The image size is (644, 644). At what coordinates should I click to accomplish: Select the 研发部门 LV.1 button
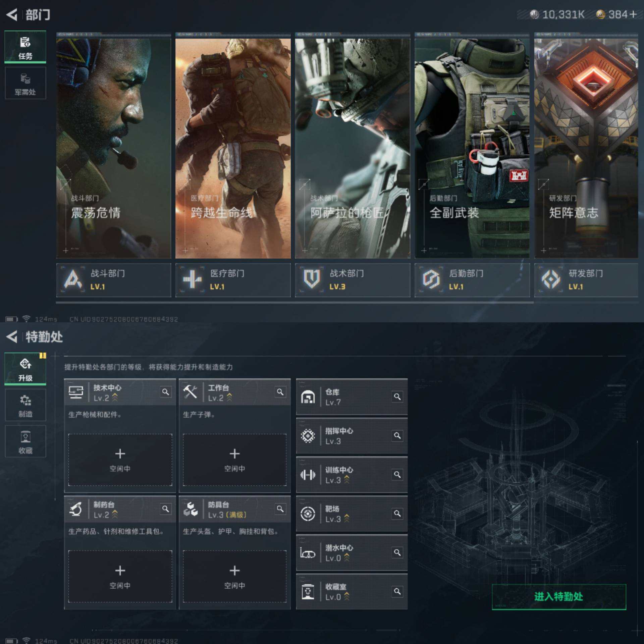tap(586, 280)
